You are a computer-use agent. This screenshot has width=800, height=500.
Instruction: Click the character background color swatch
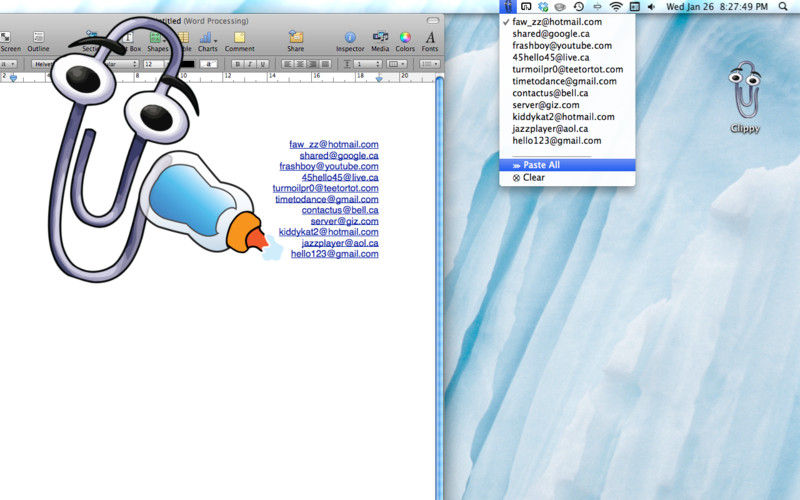tap(208, 64)
